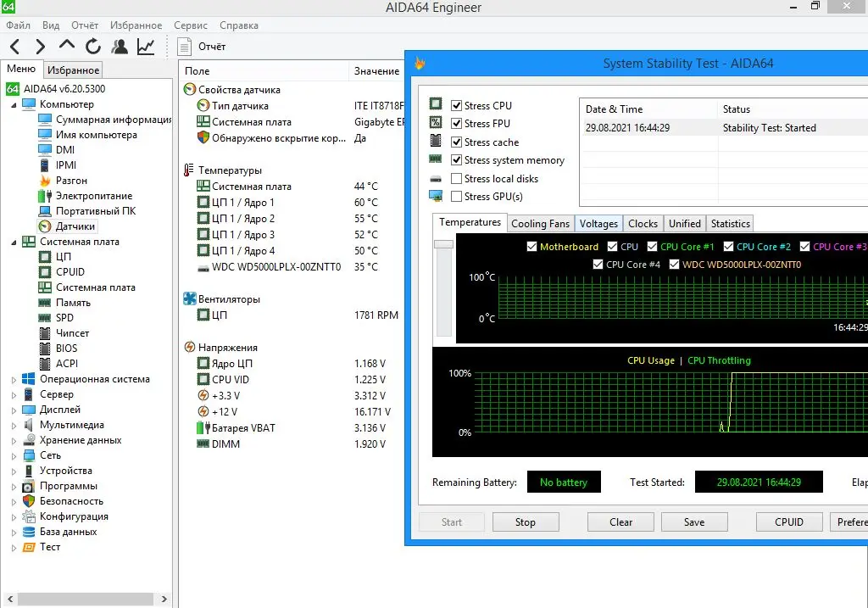The image size is (868, 608).
Task: Click the user profile toolbar icon
Action: [x=120, y=47]
